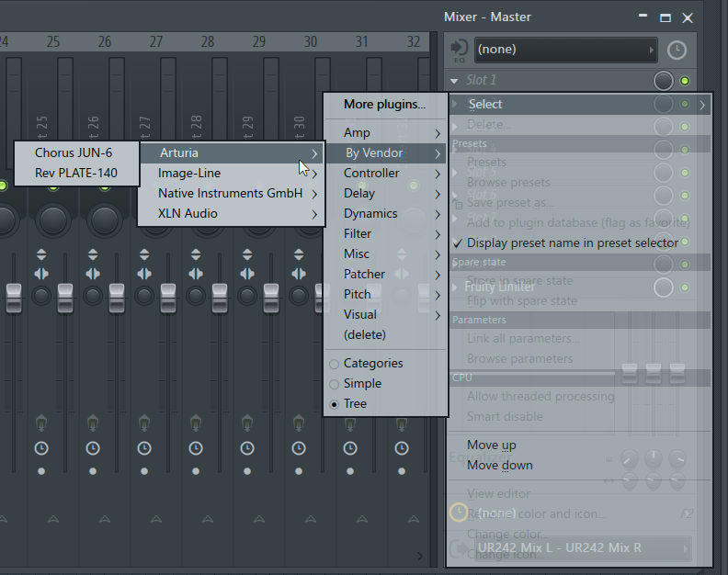Toggle the track 25 mute LED

click(53, 187)
